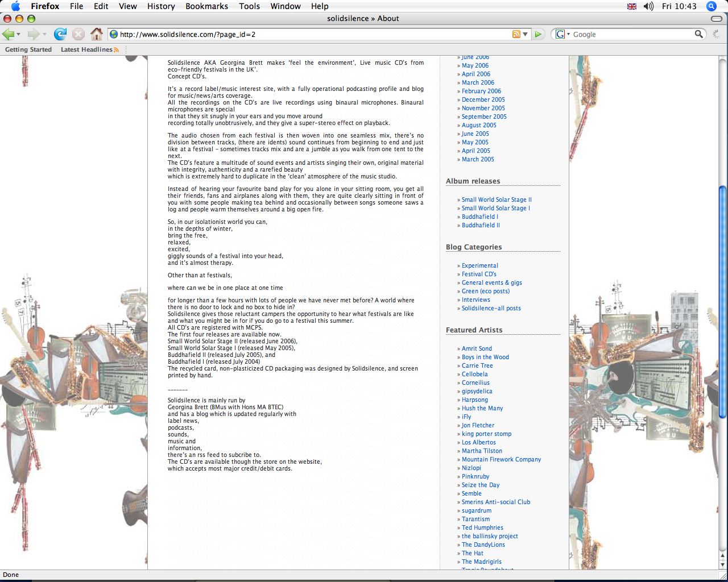Click the Home icon in toolbar
The width and height of the screenshot is (728, 582).
pos(97,34)
